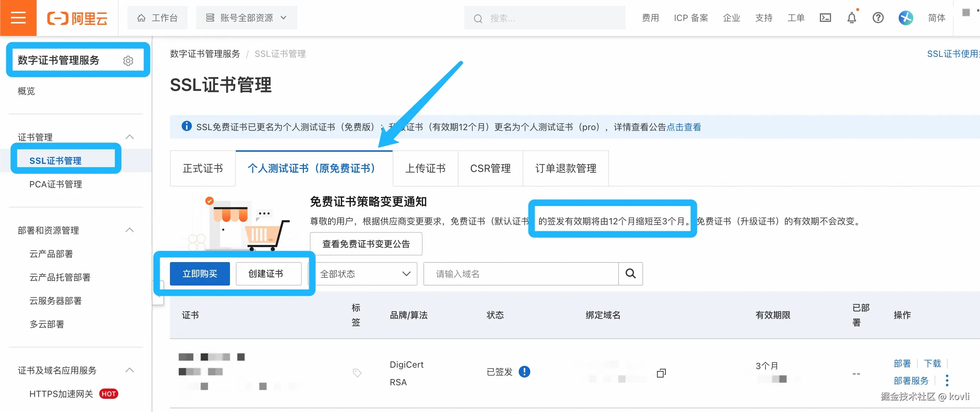Click the blue warning icon next to 已签发
Screen dimensions: 980x412
[x=524, y=371]
